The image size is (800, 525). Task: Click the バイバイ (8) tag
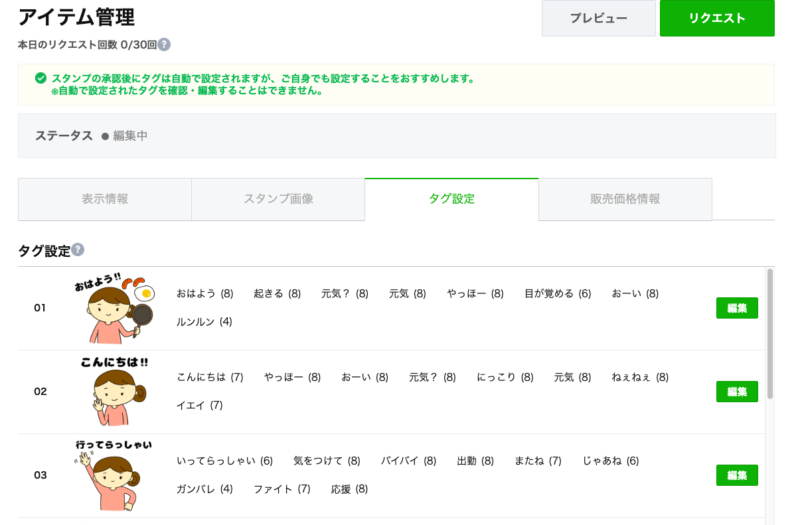click(409, 461)
